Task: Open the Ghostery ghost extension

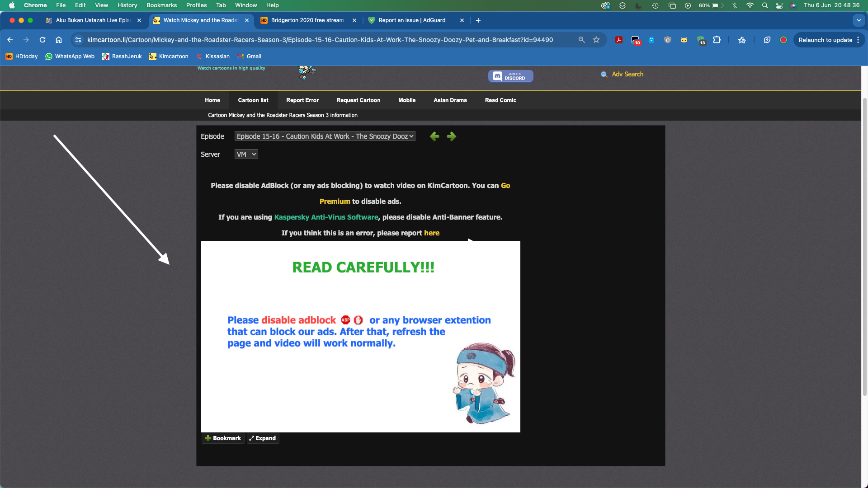Action: [x=651, y=40]
